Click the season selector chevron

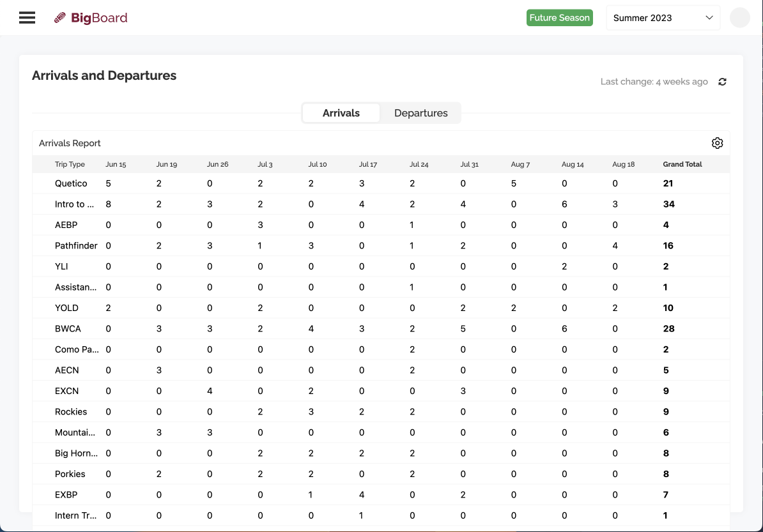click(x=709, y=18)
